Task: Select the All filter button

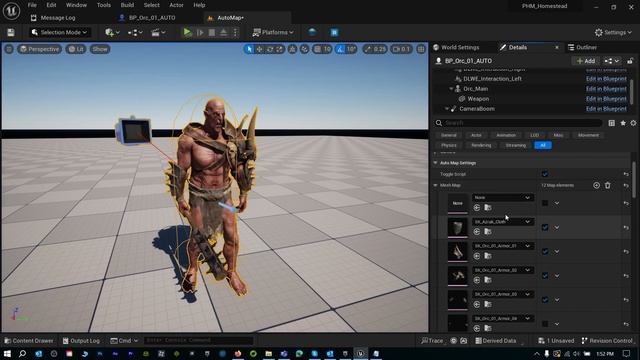Action: (543, 145)
